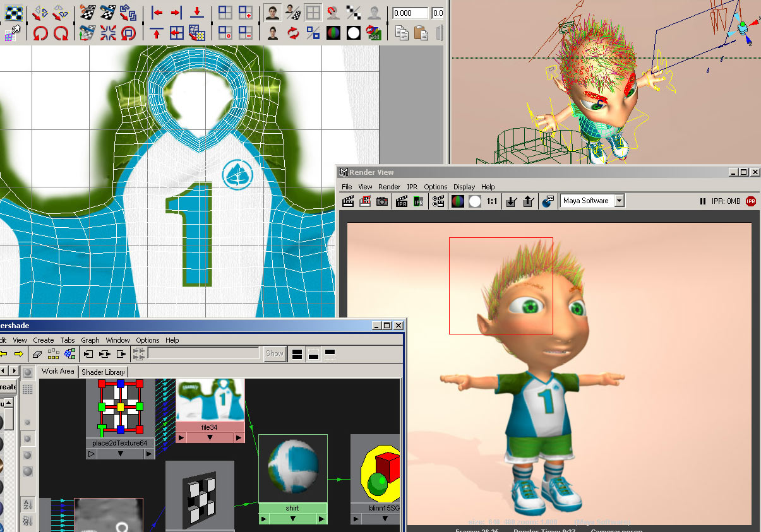The image size is (761, 532).
Task: Expand the shirt node's center dropdown arrow
Action: pyautogui.click(x=292, y=519)
